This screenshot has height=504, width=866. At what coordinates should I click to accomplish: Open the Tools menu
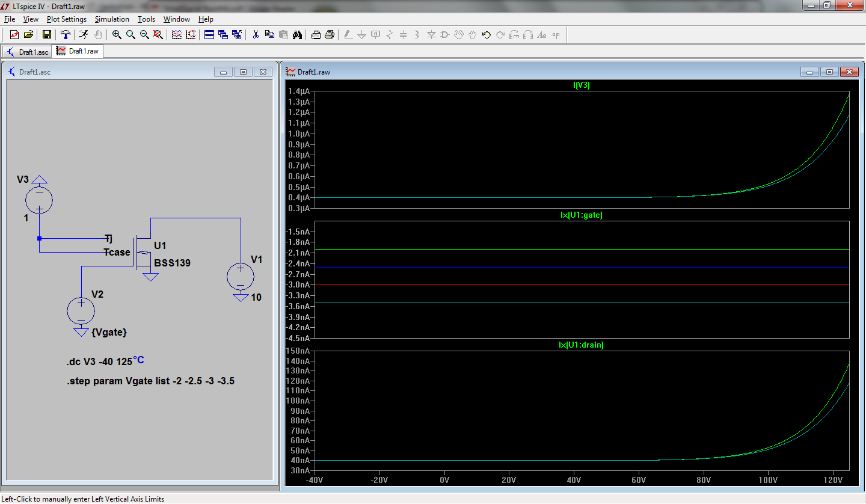(x=146, y=19)
